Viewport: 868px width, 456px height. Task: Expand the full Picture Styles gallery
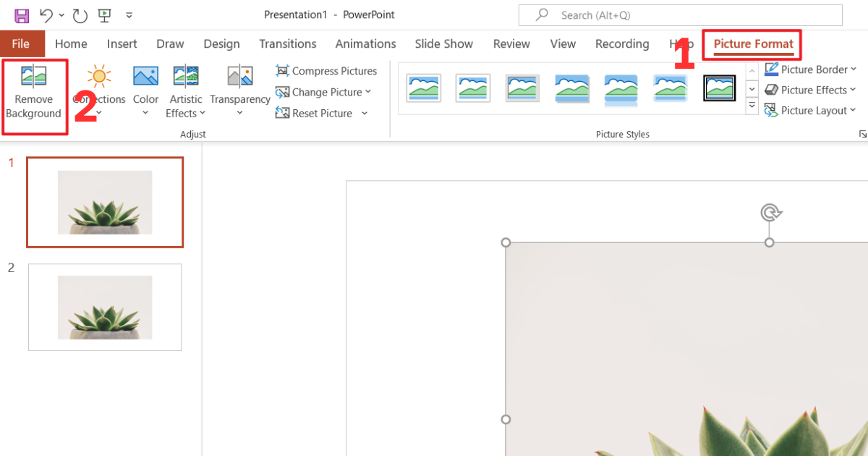tap(752, 107)
